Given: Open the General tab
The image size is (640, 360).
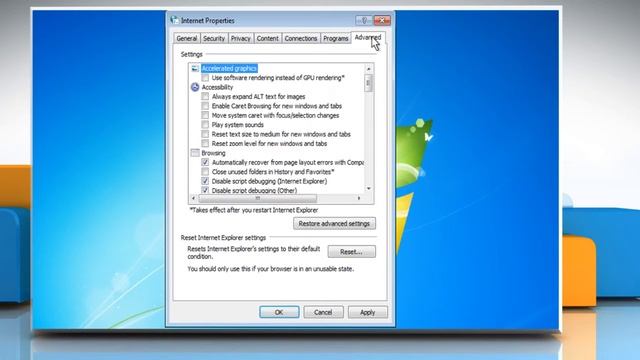Looking at the screenshot, I should [187, 38].
